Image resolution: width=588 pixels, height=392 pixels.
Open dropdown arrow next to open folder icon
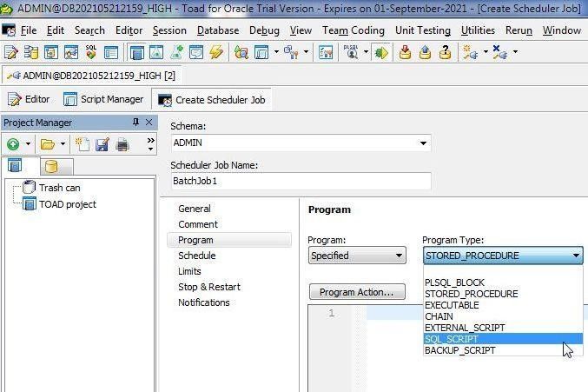63,144
